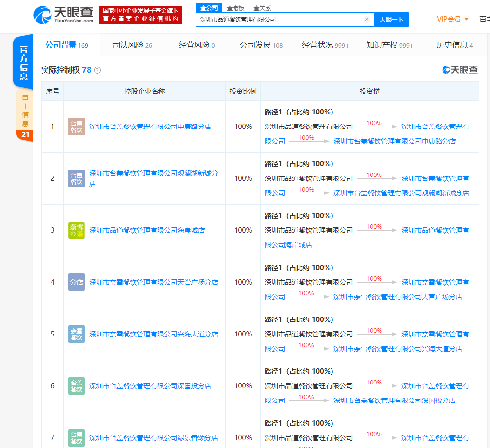Switch to the 查关系 search tab

262,8
